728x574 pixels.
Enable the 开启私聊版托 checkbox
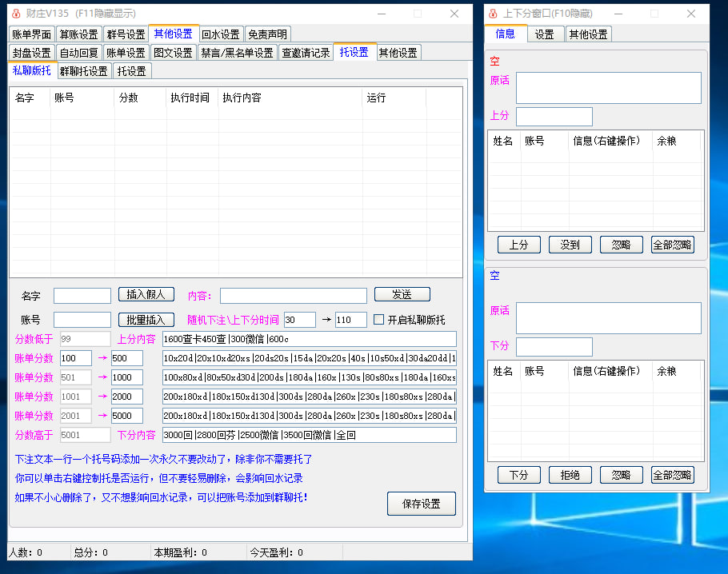coord(380,320)
